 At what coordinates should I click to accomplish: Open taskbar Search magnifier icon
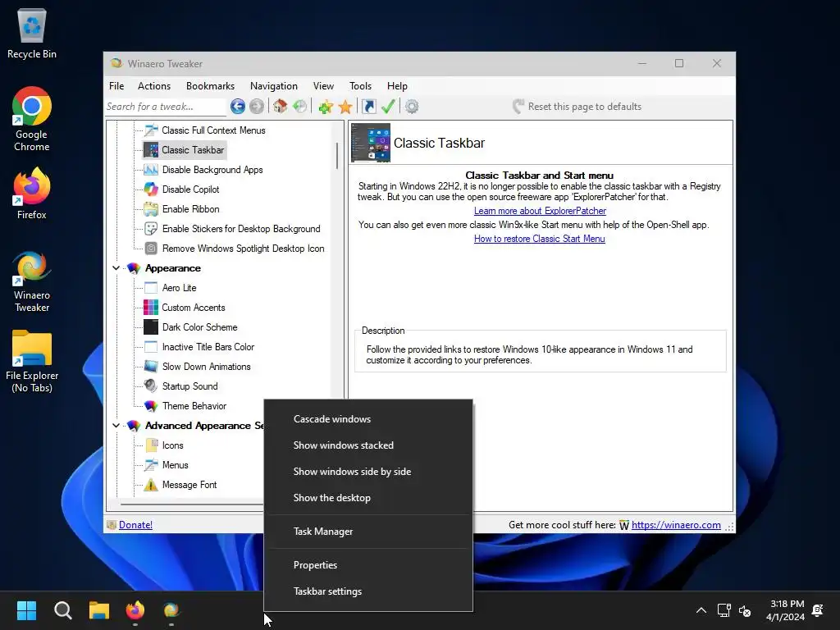62,610
